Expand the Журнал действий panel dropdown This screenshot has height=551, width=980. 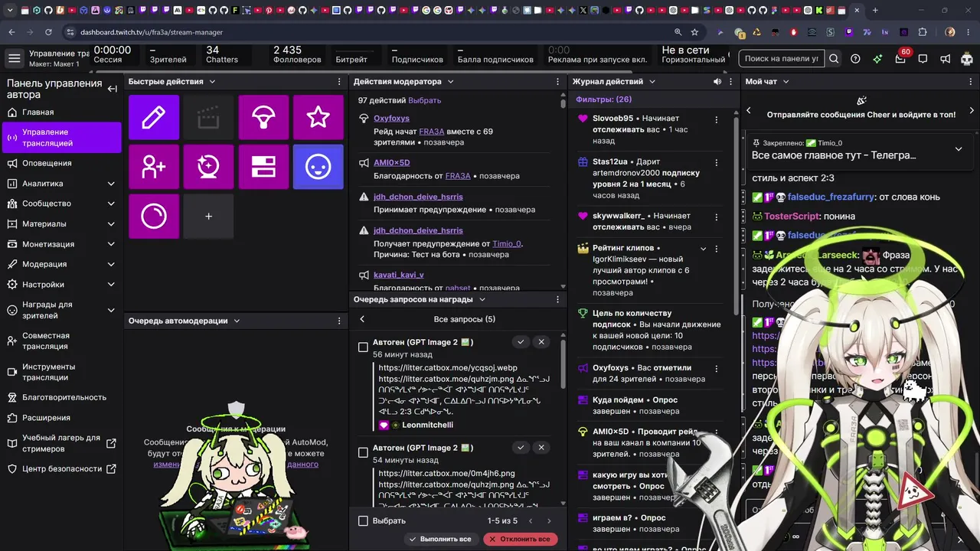(652, 82)
